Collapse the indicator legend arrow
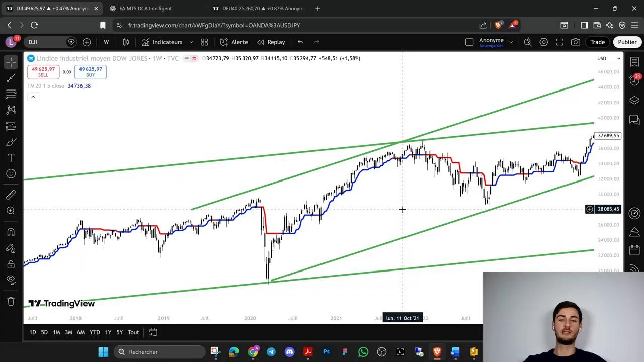 coord(33,97)
